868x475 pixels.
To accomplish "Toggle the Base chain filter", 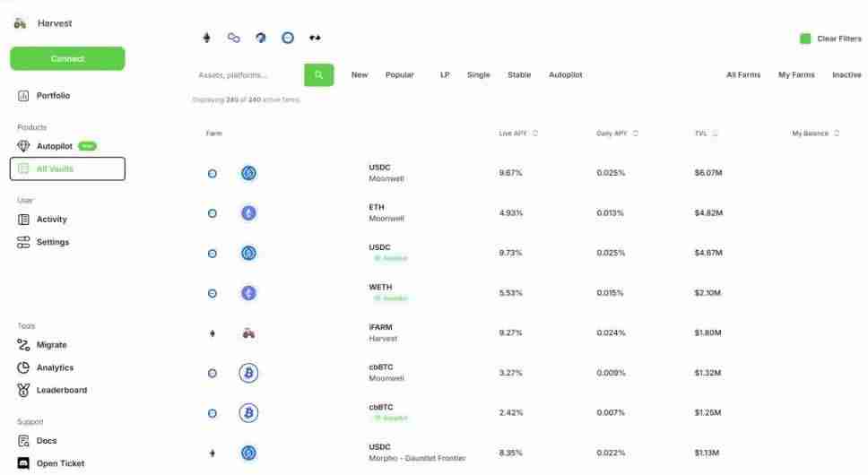I will tap(288, 38).
